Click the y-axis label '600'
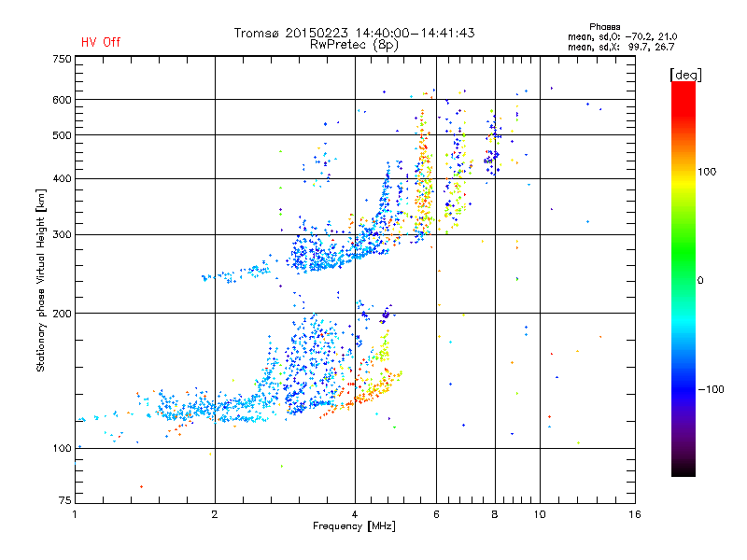747x560 pixels. [x=62, y=100]
